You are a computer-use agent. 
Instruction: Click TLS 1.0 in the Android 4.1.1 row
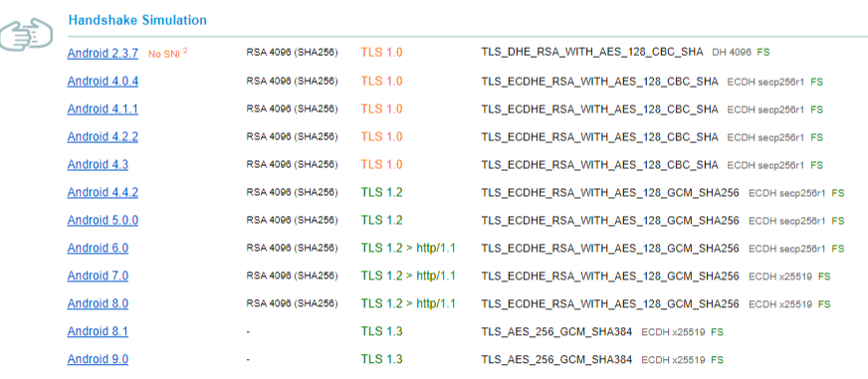(381, 108)
